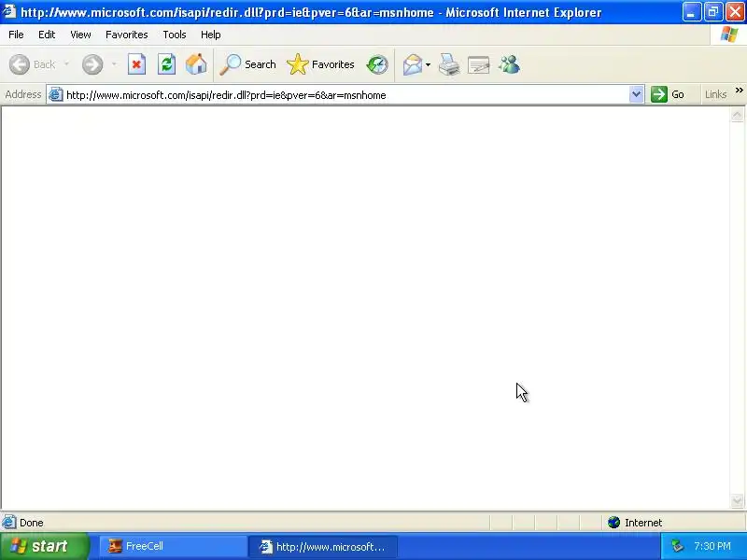Expand the Links toolbar chevron
This screenshot has width=747, height=560.
coord(739,90)
